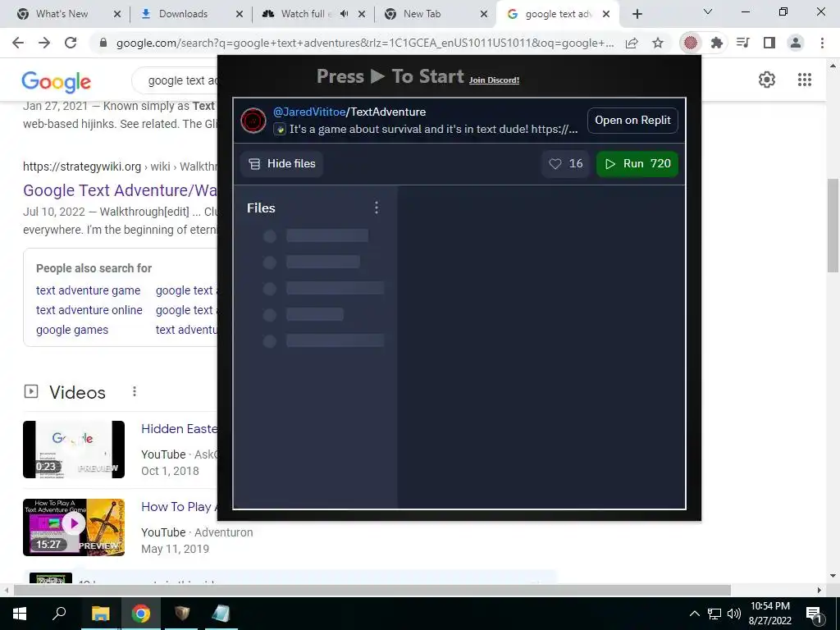Open the Google apps grid
Image resolution: width=840 pixels, height=630 pixels.
pyautogui.click(x=804, y=80)
